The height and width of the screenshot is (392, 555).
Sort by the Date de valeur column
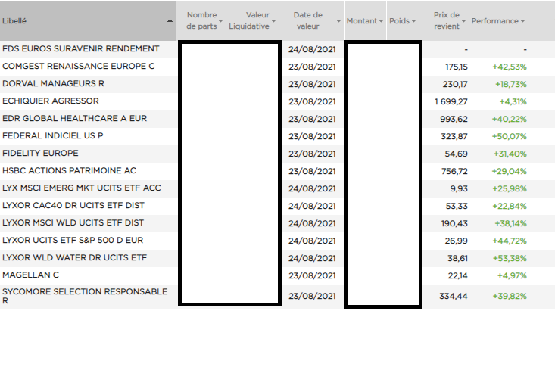[x=311, y=20]
